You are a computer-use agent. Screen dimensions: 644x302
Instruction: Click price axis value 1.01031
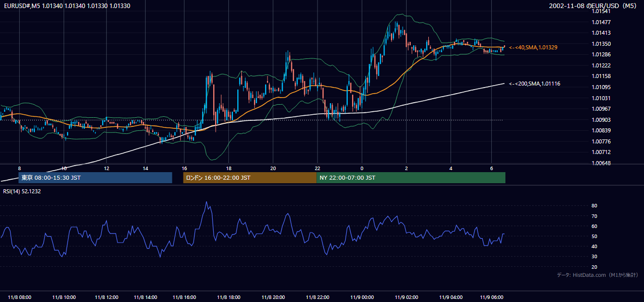pos(602,98)
